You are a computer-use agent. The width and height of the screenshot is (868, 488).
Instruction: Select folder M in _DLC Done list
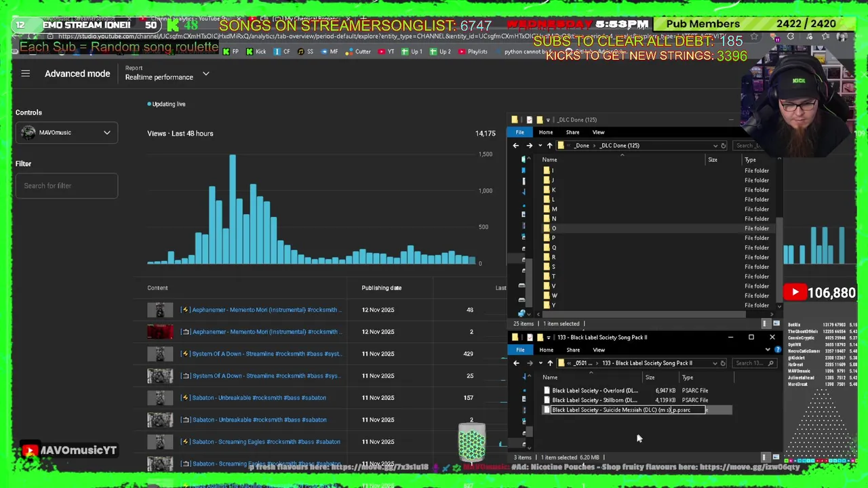point(553,209)
